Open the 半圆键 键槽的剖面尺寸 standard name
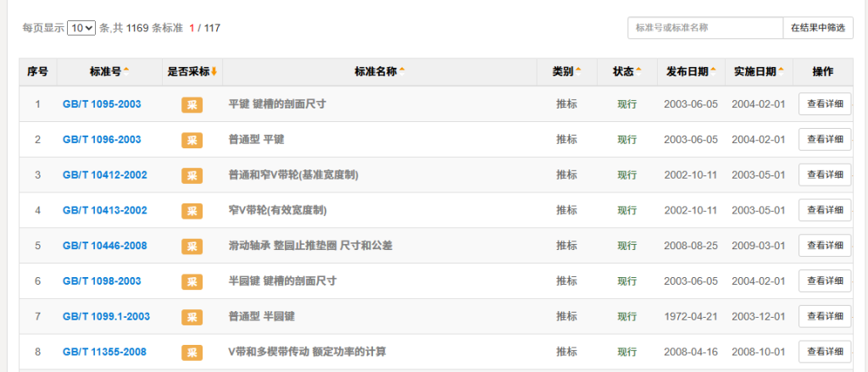This screenshot has height=372, width=868. tap(282, 281)
